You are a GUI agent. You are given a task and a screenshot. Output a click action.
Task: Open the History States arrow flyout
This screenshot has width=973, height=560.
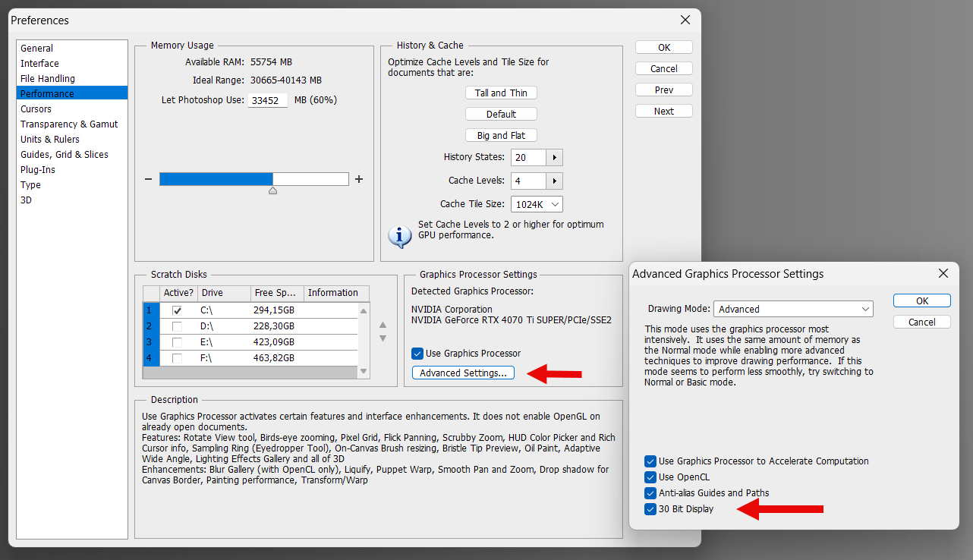[555, 157]
